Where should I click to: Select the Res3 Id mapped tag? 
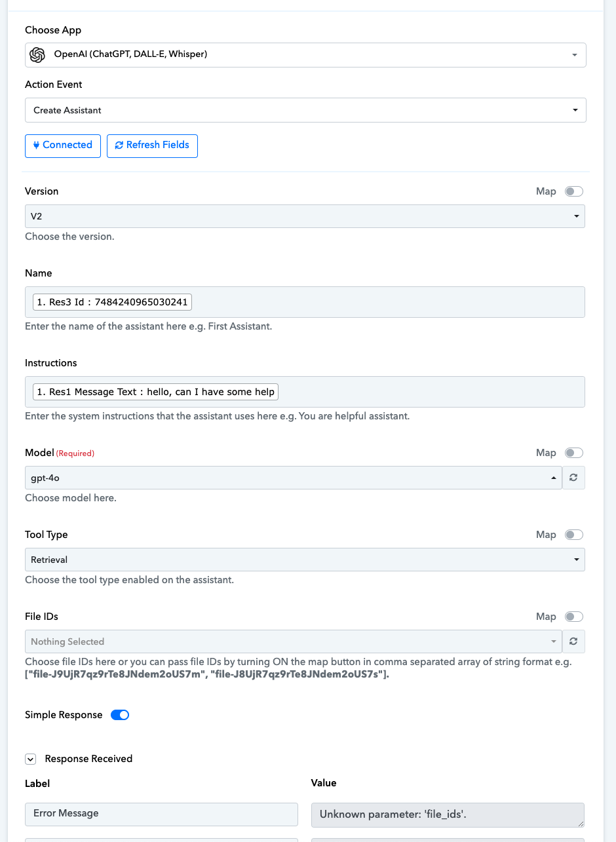pyautogui.click(x=112, y=302)
